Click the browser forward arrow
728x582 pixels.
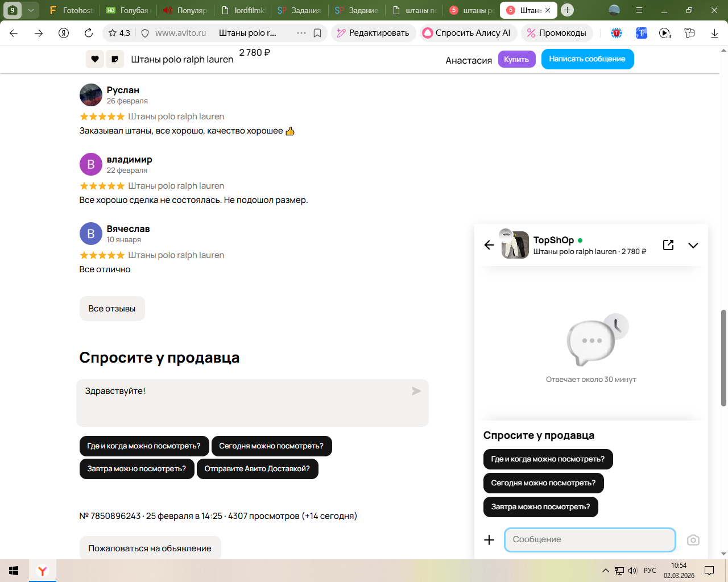39,33
